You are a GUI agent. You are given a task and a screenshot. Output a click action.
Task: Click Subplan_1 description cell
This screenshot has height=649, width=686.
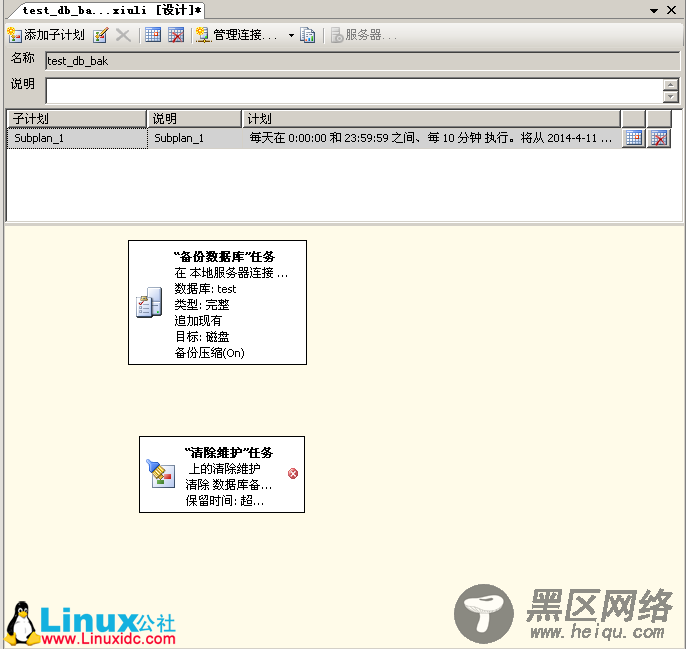[195, 138]
